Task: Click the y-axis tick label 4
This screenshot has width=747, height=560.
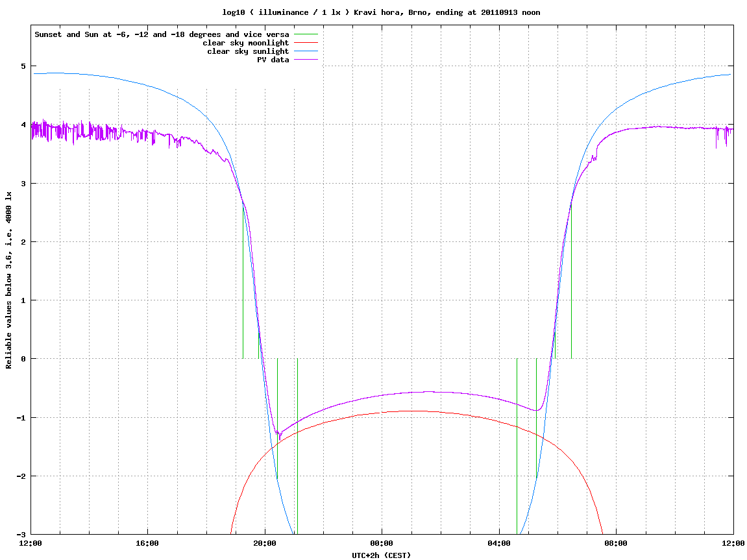Action: pos(23,125)
